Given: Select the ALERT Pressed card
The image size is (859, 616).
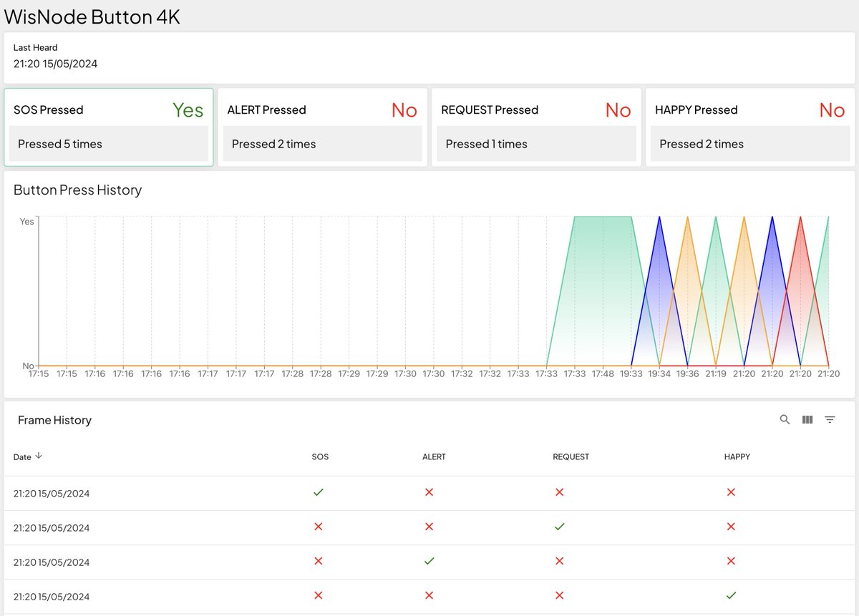Looking at the screenshot, I should 323,127.
